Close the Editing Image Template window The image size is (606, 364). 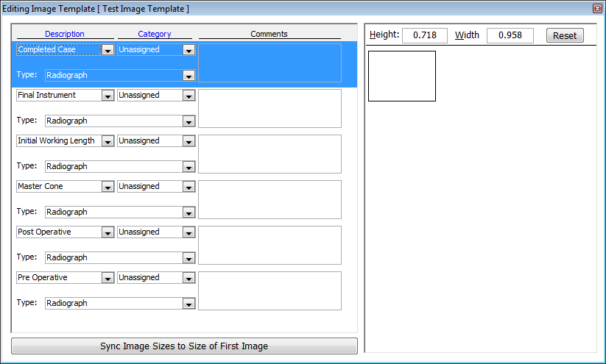coord(597,8)
